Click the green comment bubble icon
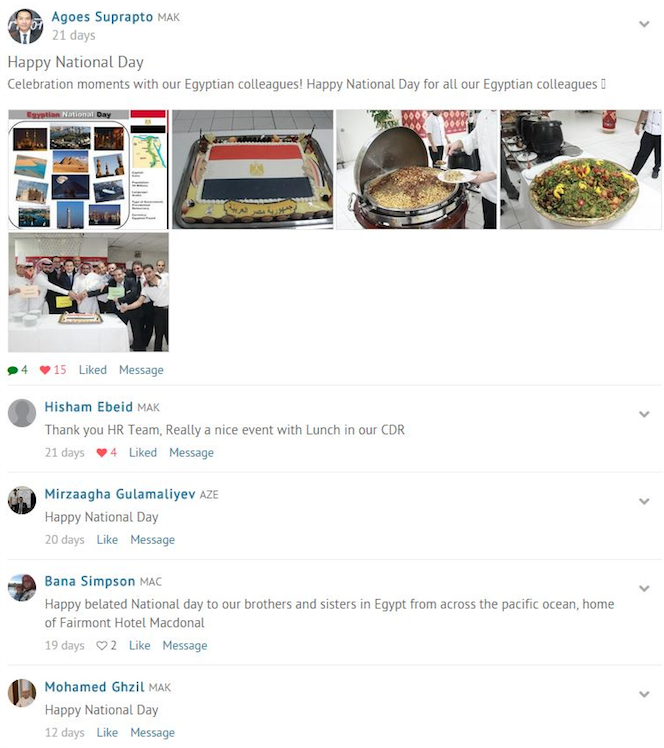Image resolution: width=664 pixels, height=748 pixels. [12, 370]
